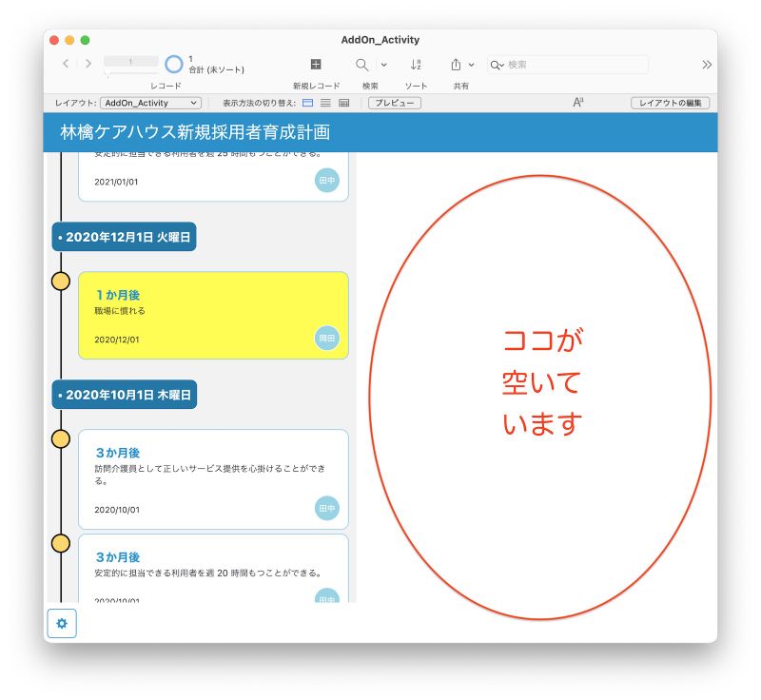Select the yellow 1か月後 card
The image size is (761, 700).
[213, 316]
